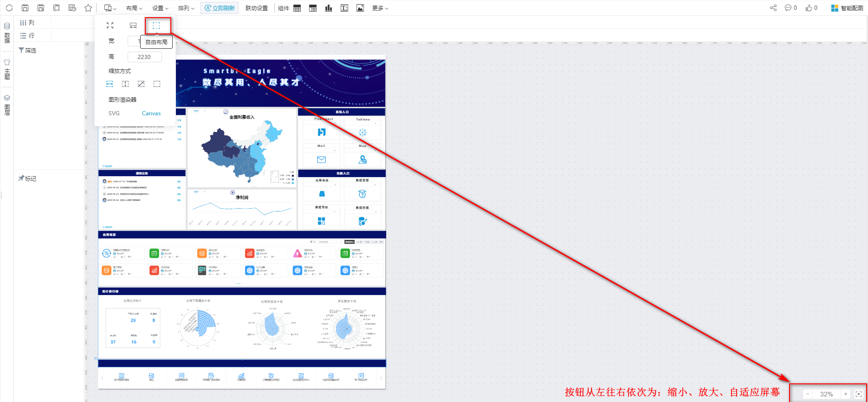The width and height of the screenshot is (868, 402).
Task: Select no-scaling mode icon
Action: tap(157, 84)
